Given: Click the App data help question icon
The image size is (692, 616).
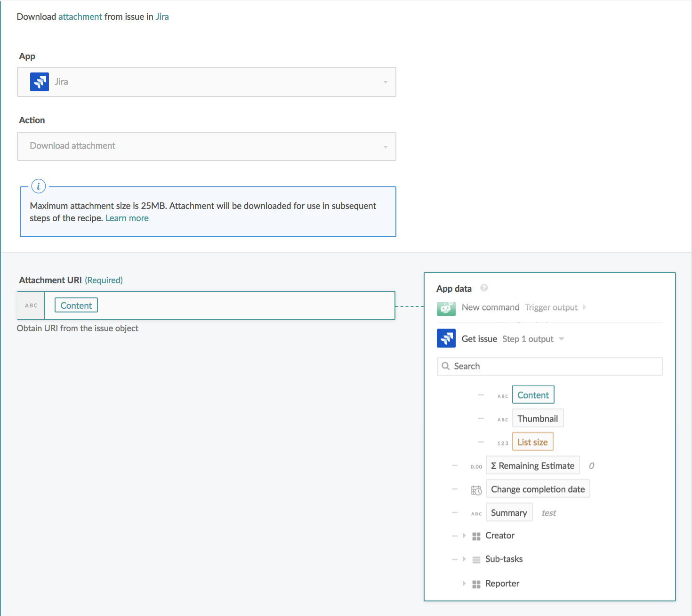Looking at the screenshot, I should pyautogui.click(x=484, y=288).
